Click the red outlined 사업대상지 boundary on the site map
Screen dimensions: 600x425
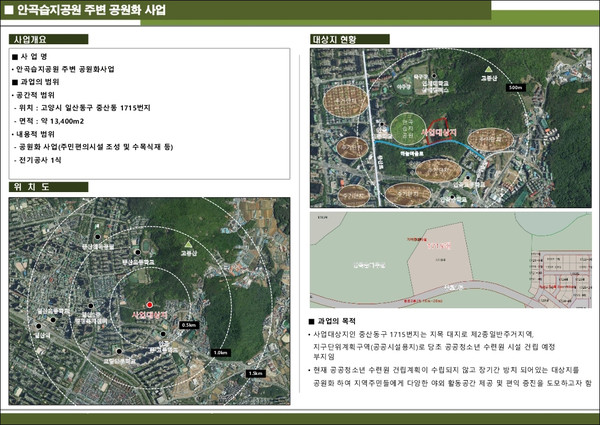[437, 131]
